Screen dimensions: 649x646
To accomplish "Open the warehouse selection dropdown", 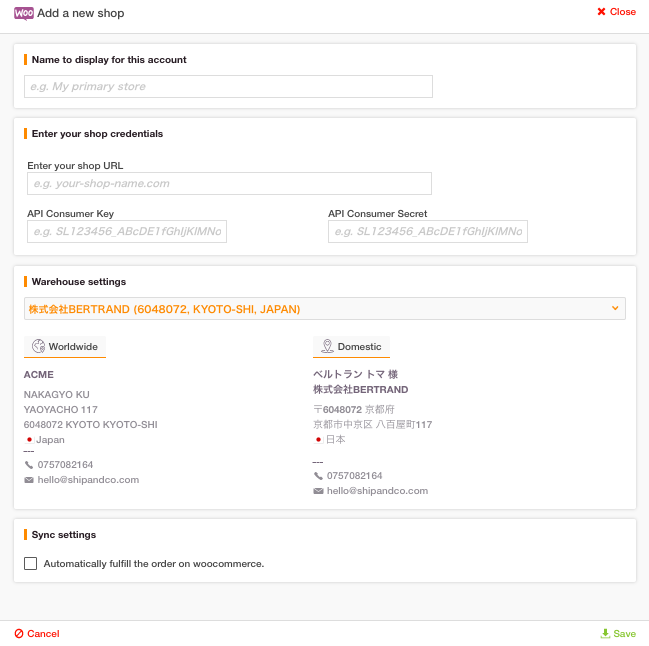I will pos(324,309).
